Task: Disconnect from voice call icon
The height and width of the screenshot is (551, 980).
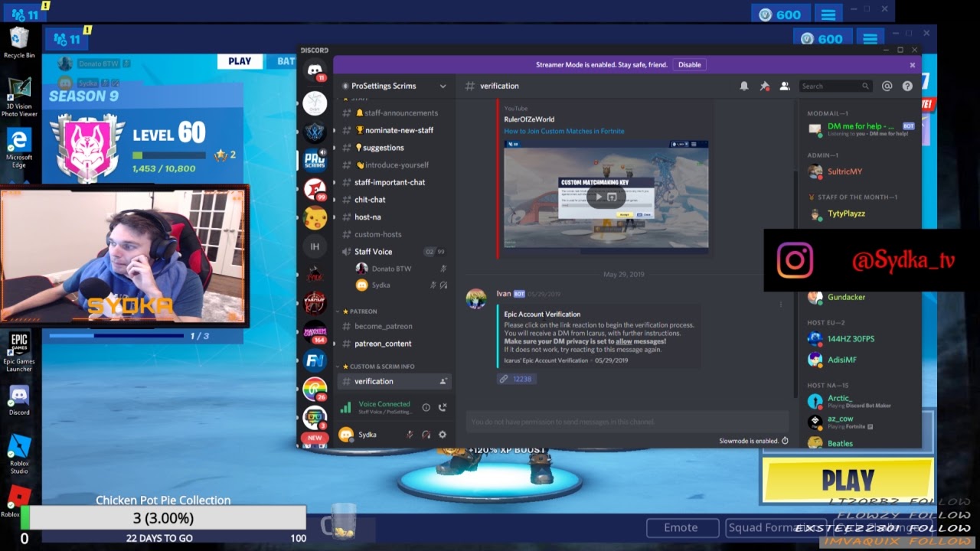Action: pos(443,408)
